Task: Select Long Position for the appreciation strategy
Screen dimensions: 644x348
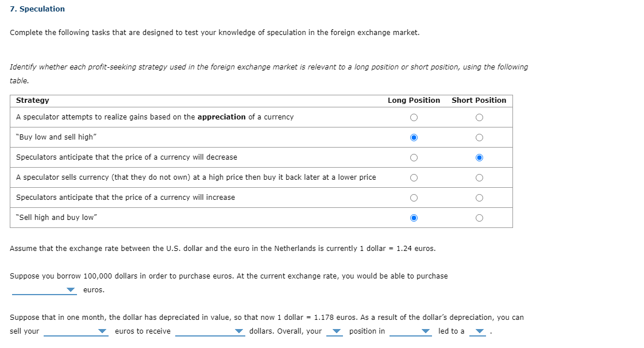Action: tap(414, 117)
